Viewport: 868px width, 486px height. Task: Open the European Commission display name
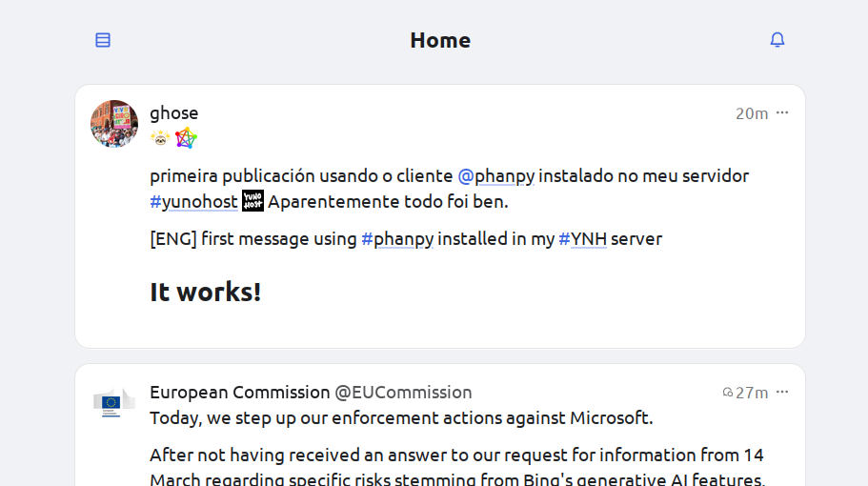[240, 393]
